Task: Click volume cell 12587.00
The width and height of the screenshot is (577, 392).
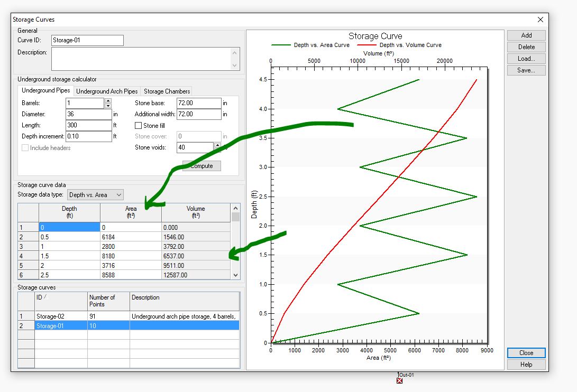Action: [196, 275]
